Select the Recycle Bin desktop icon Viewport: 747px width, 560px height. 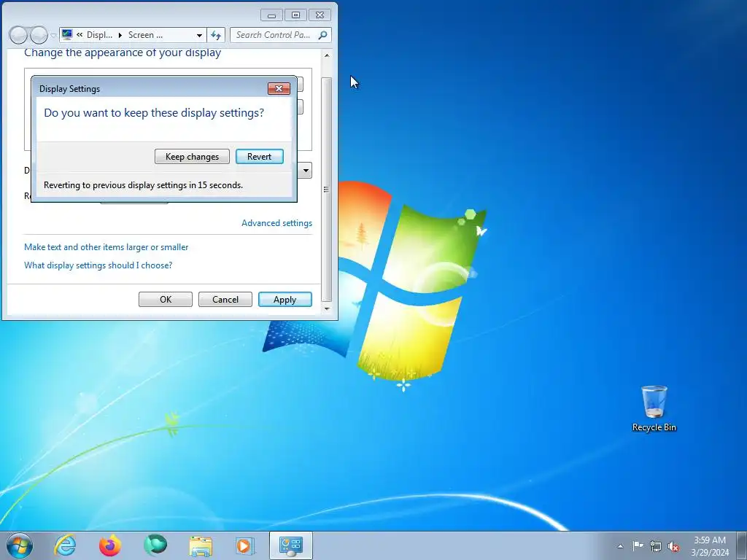(x=654, y=409)
